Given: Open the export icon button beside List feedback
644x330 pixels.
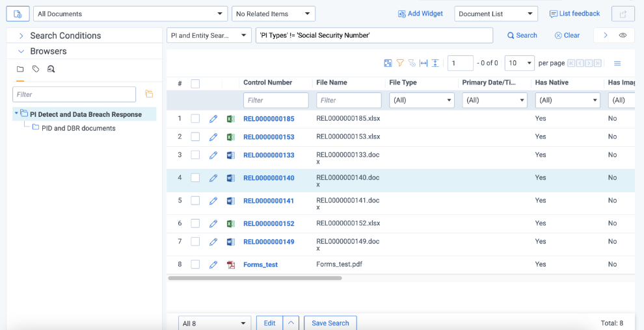Looking at the screenshot, I should pos(623,14).
